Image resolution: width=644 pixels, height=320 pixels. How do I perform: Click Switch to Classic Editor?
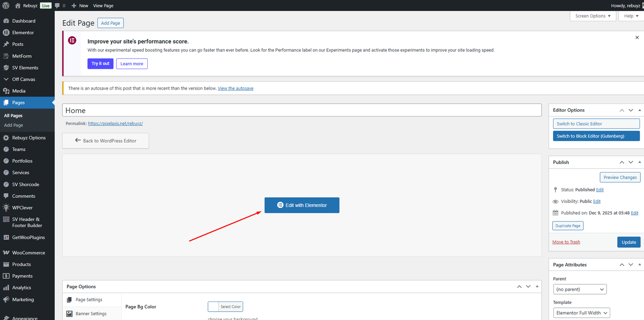coord(596,124)
